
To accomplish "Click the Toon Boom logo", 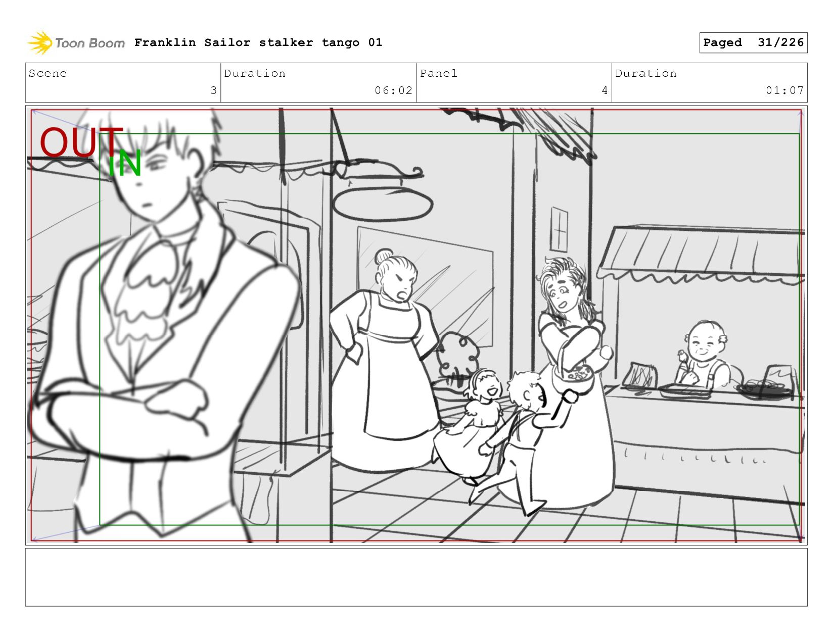I will [x=76, y=43].
